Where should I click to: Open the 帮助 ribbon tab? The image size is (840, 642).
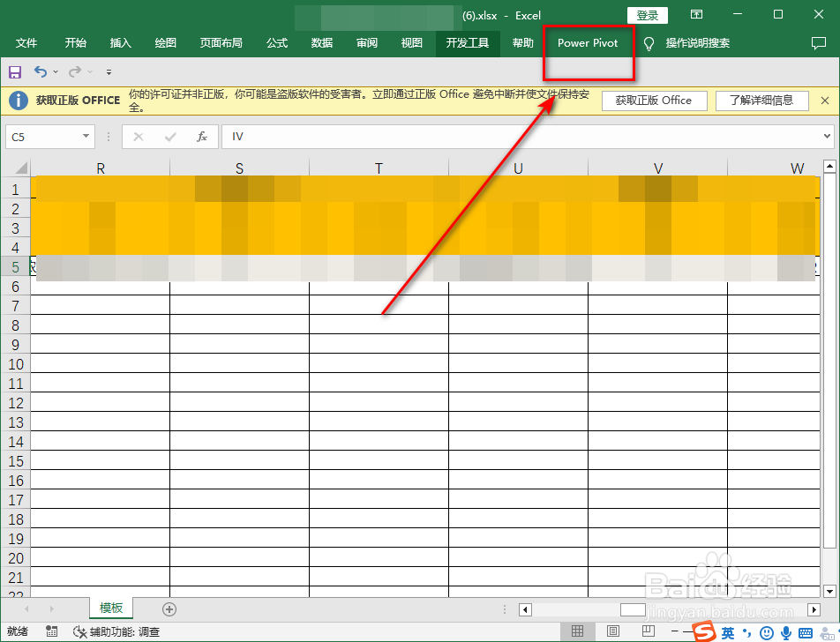[523, 43]
